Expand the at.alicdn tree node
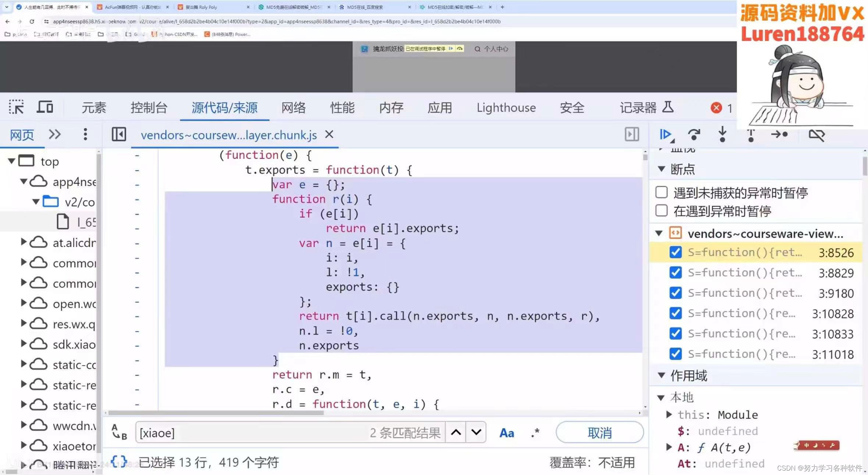Screen dimensions: 868x475 (x=24, y=242)
